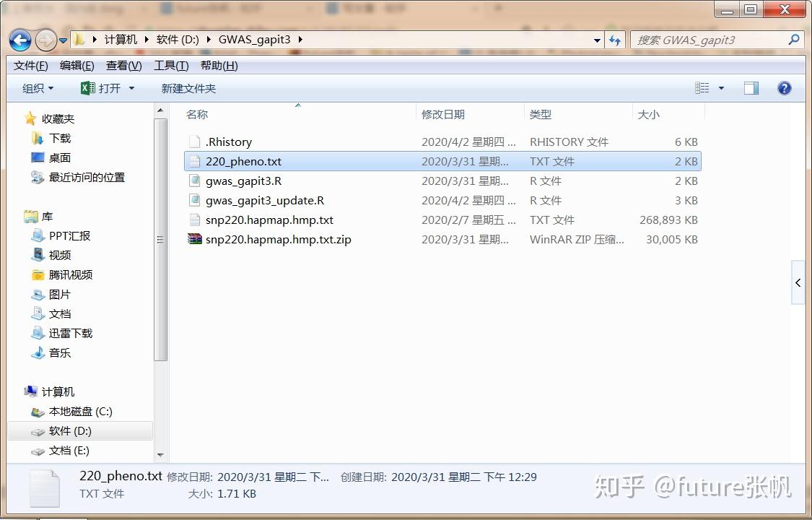Select the WinRAR icon of snp220.hapmap.hmp.txt.zip
The image size is (812, 520).
(195, 239)
